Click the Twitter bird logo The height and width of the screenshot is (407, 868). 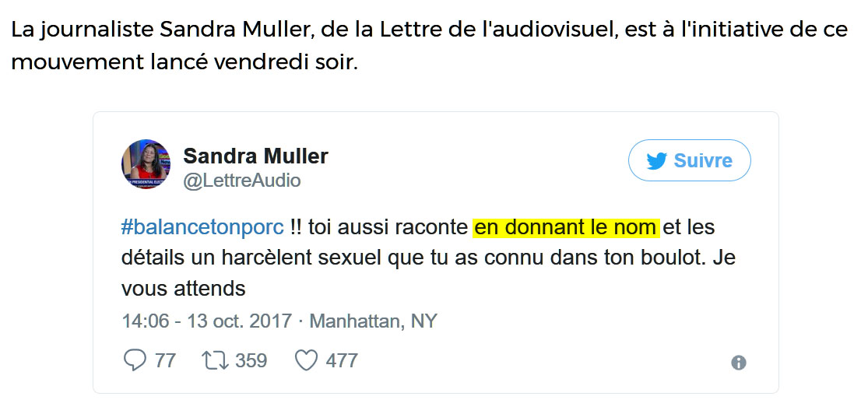[x=656, y=161]
